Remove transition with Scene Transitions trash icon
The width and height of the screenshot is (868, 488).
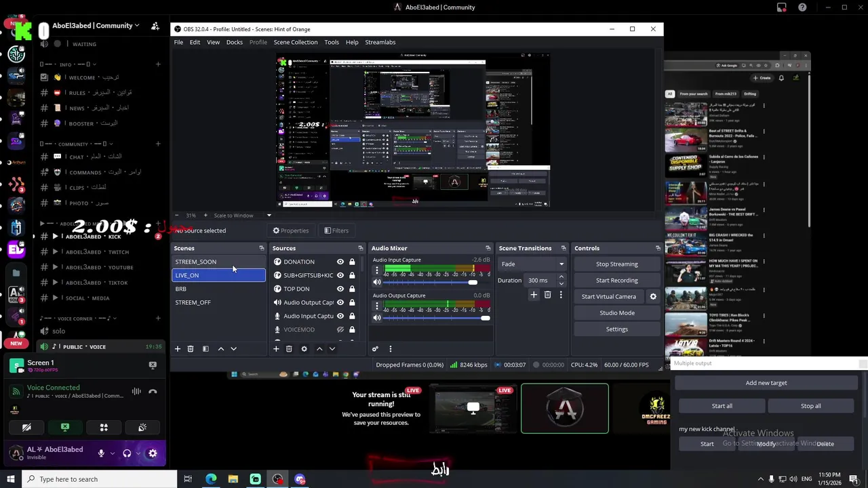547,295
